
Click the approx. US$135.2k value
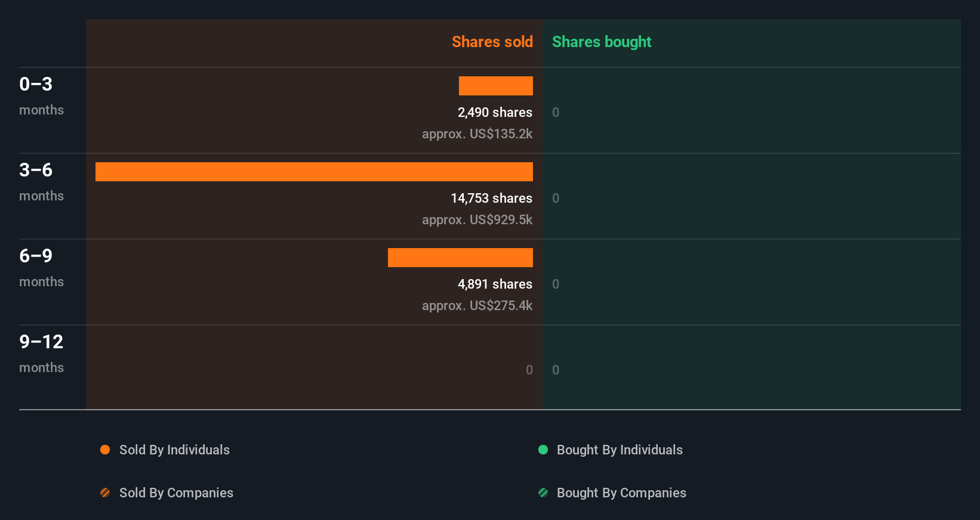coord(477,134)
